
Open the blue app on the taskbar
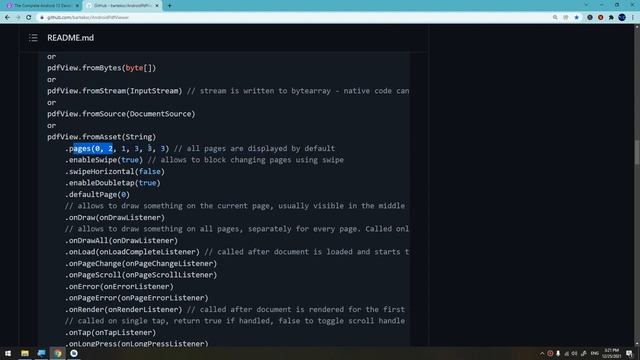pyautogui.click(x=41, y=353)
